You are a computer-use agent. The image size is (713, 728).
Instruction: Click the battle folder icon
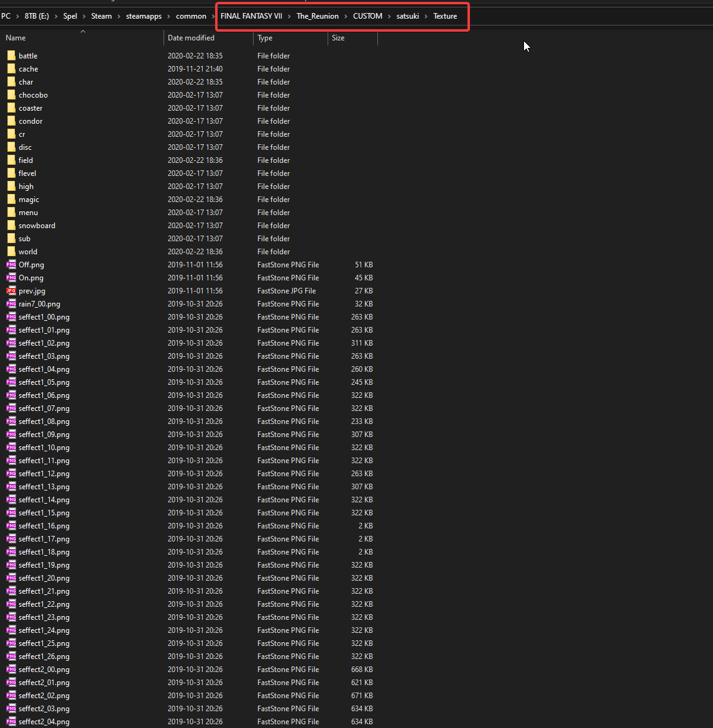tap(11, 56)
